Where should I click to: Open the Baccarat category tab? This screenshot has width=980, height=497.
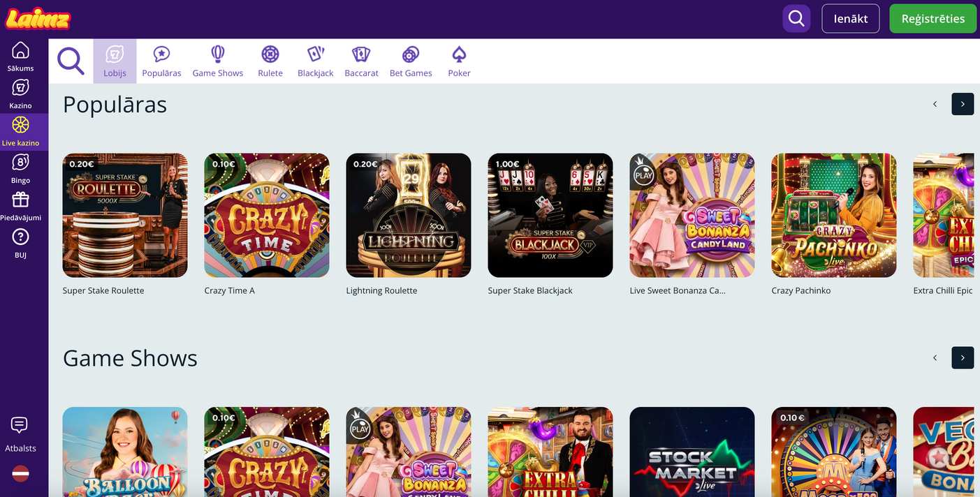(x=361, y=61)
